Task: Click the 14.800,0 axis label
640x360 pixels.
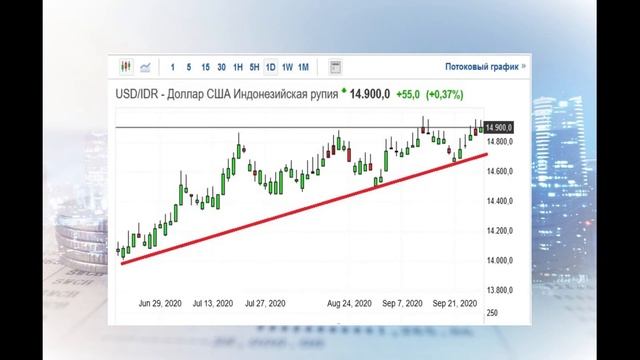Action: (500, 142)
